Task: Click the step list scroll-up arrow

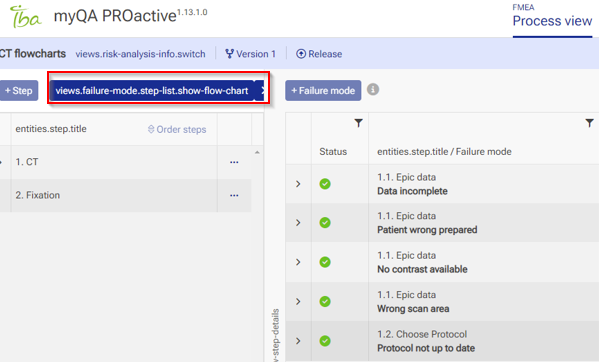Action: tap(257, 152)
